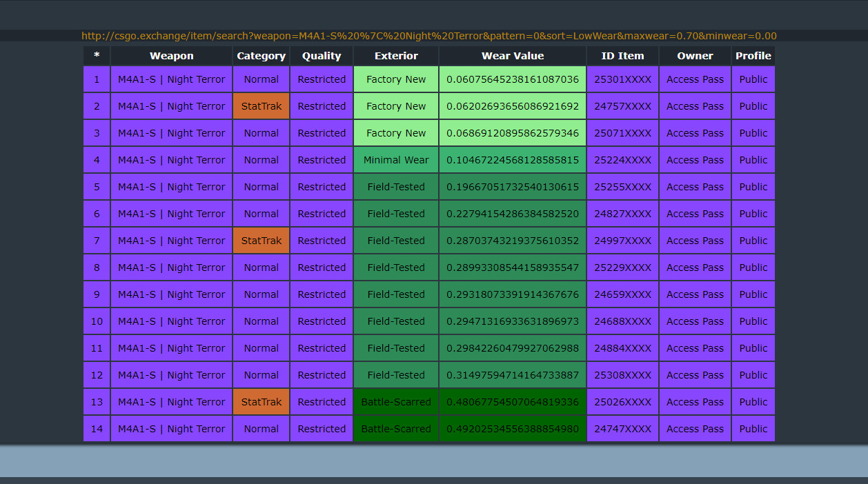Select wear value 0.29471316933631896973
This screenshot has height=484, width=868.
[513, 321]
